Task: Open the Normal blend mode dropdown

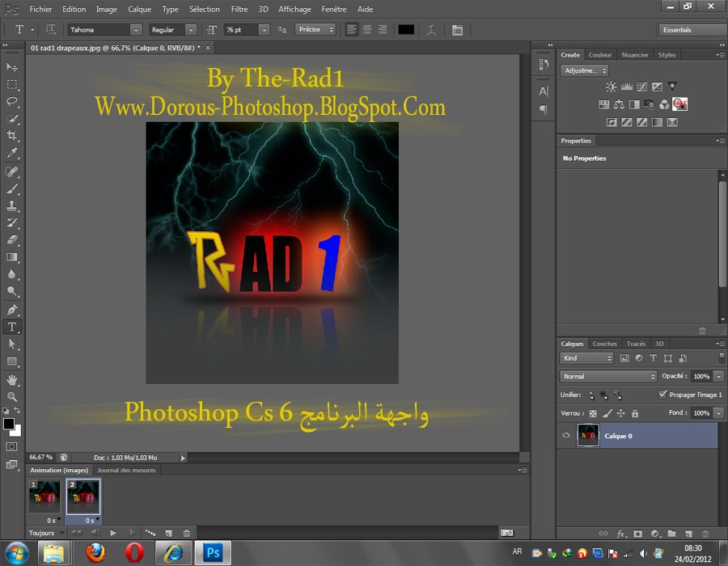Action: point(608,376)
